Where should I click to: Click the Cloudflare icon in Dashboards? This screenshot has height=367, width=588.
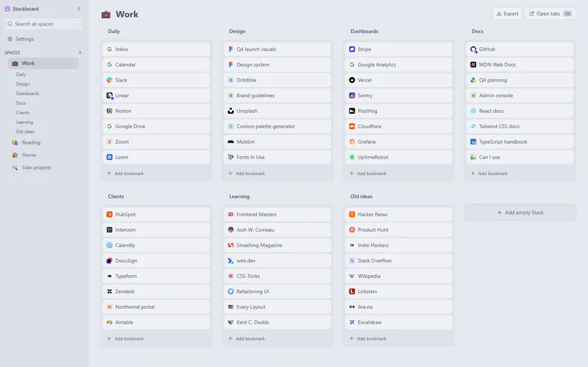point(351,126)
